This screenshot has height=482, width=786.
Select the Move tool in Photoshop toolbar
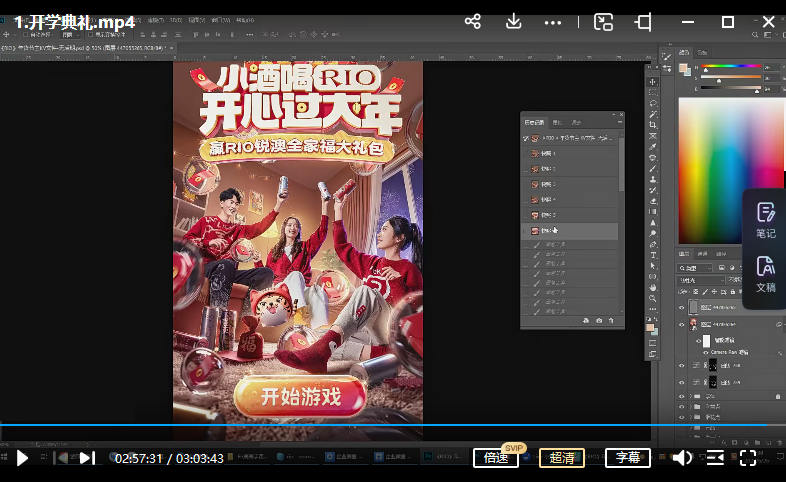tap(652, 82)
